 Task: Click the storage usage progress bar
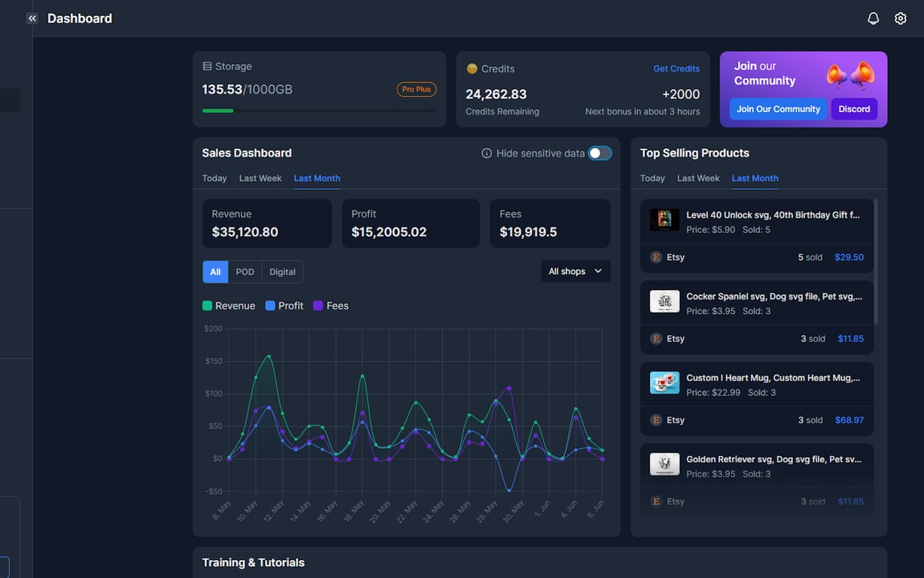pos(319,111)
